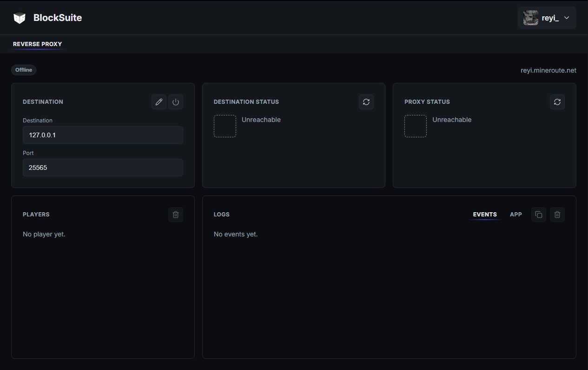Click the BlockSuite title text

(58, 18)
